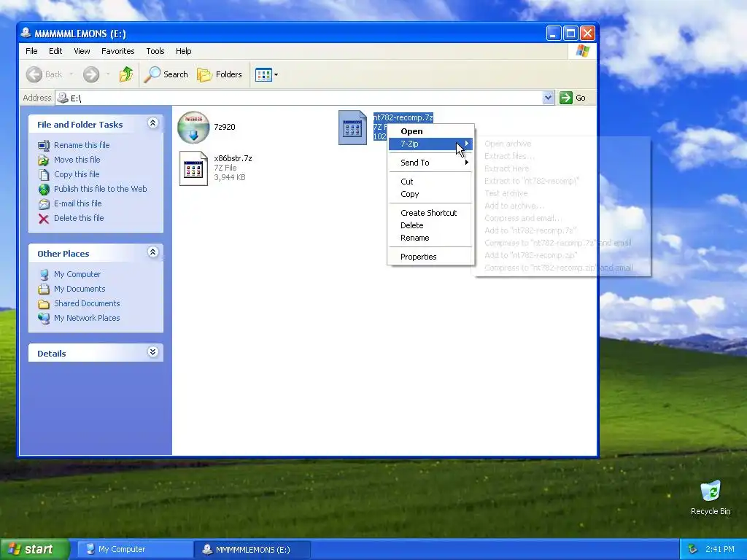
Task: Open Shared Documents from Other Places
Action: 87,303
